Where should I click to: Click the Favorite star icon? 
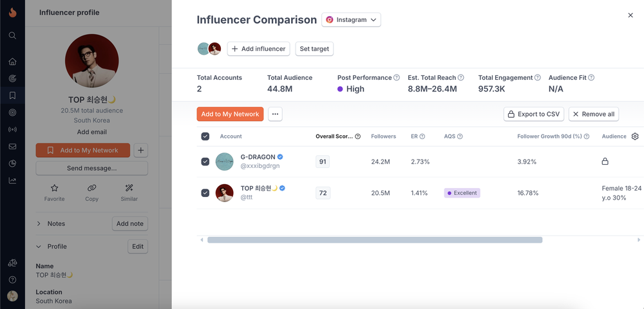(54, 188)
